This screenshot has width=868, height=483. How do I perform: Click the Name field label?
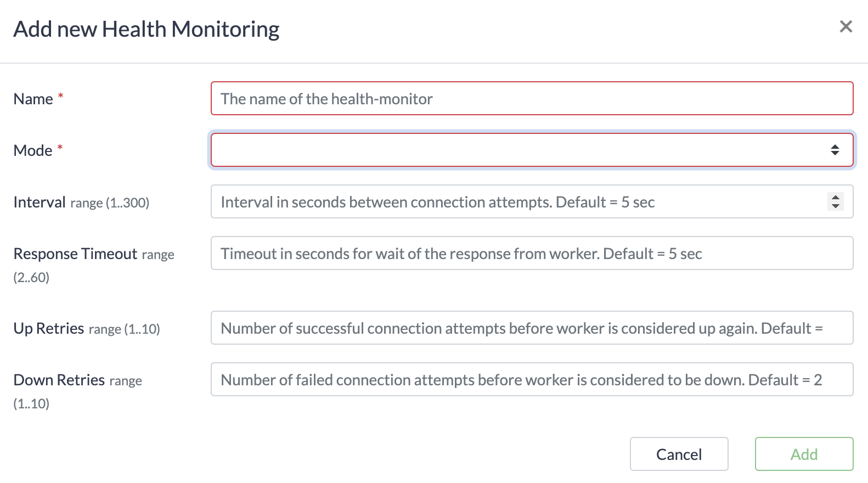click(x=33, y=99)
